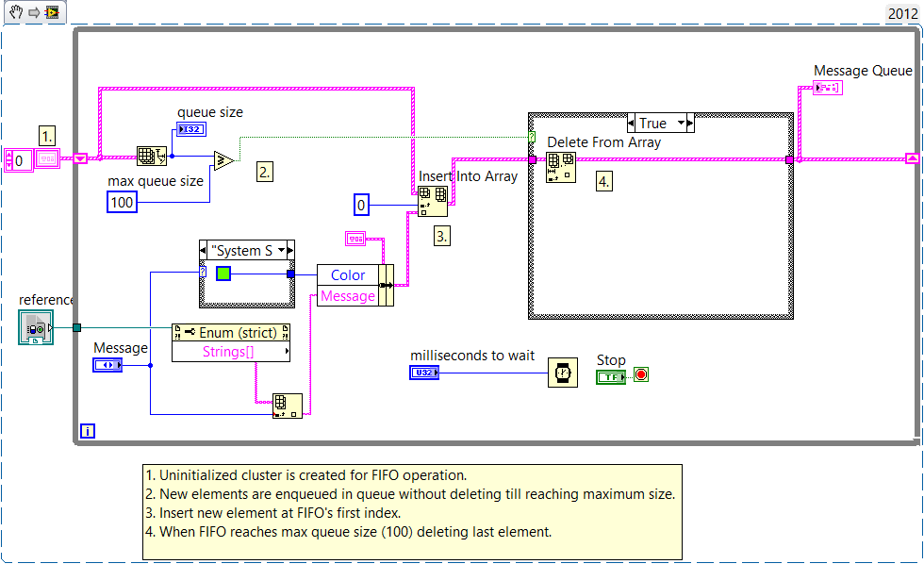Click the Enum (strict) property node header
This screenshot has height=564, width=924.
coord(231,333)
